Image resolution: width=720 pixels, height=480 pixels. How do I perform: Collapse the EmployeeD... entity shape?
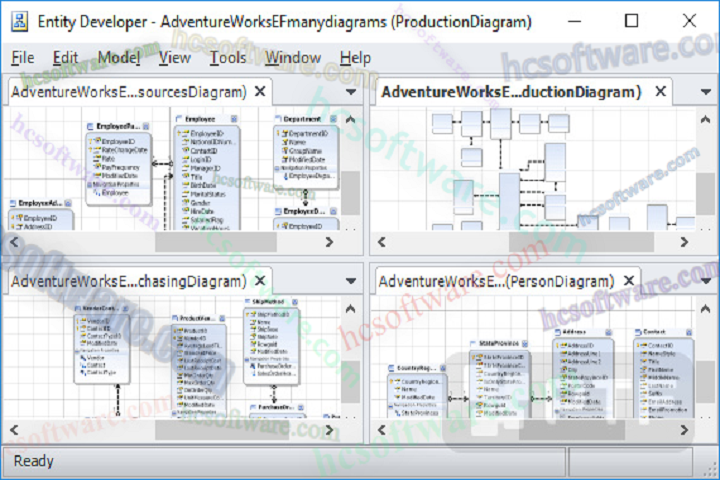coord(333,211)
